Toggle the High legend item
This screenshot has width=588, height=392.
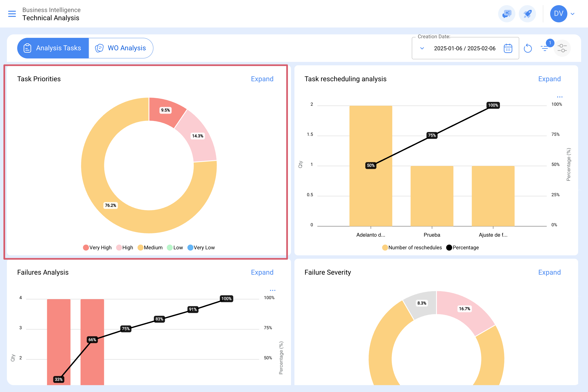pyautogui.click(x=124, y=248)
